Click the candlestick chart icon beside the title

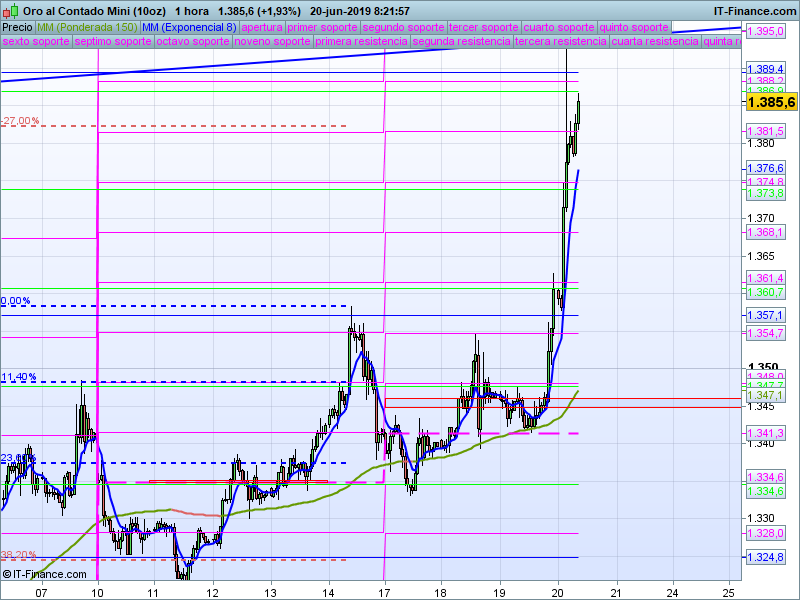pos(11,11)
